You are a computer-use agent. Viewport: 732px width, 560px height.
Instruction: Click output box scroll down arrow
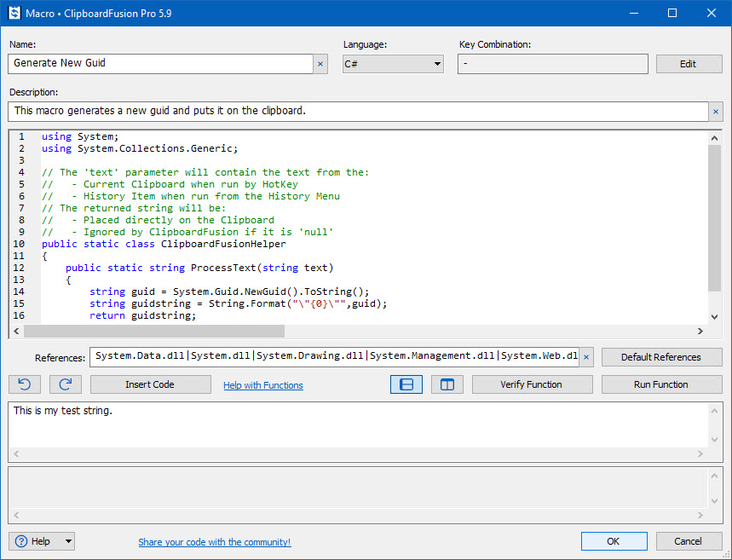714,501
